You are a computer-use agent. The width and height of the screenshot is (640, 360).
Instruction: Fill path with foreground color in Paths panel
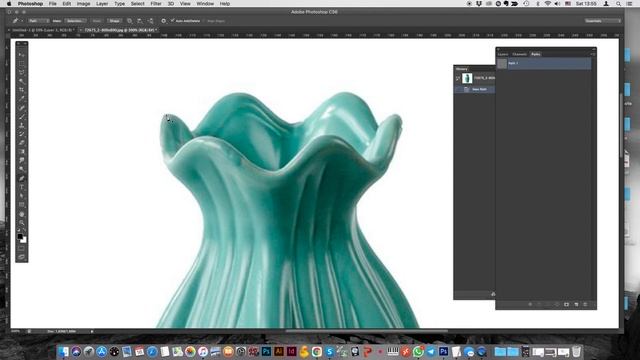(530, 304)
